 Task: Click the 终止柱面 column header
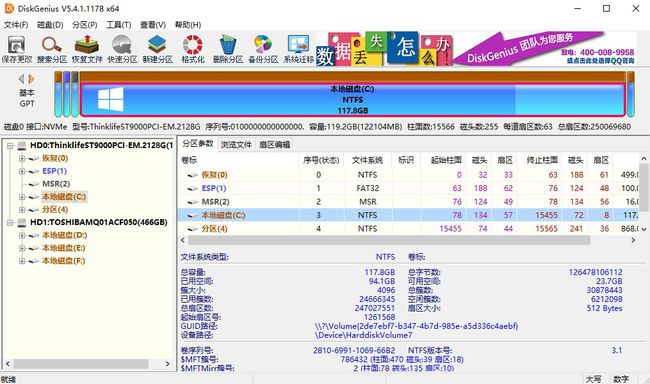(541, 160)
